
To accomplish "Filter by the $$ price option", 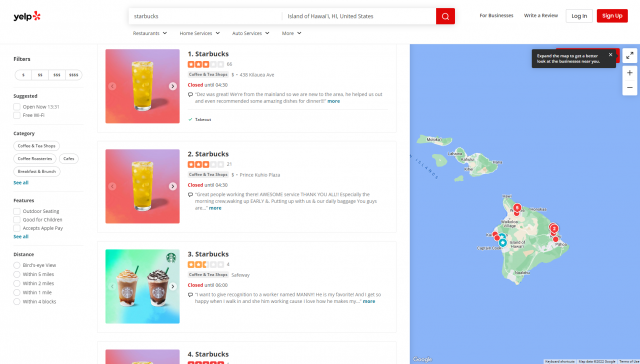I will tap(40, 75).
